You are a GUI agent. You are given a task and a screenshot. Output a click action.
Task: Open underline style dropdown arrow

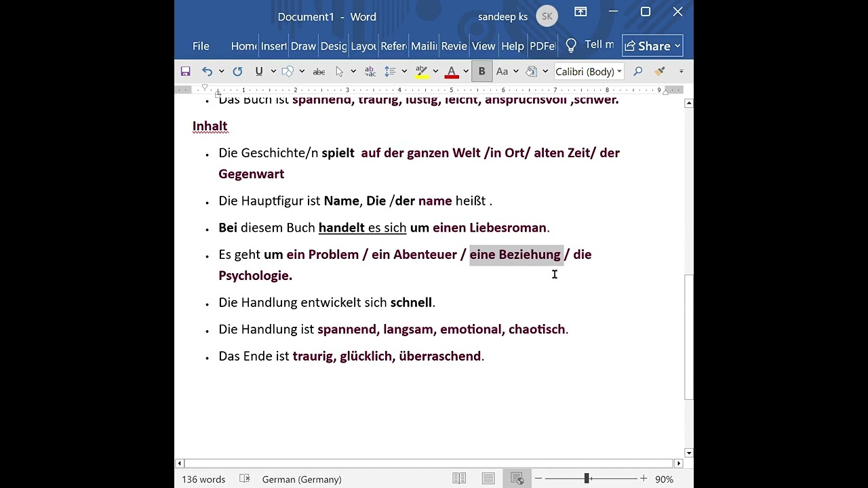(273, 71)
